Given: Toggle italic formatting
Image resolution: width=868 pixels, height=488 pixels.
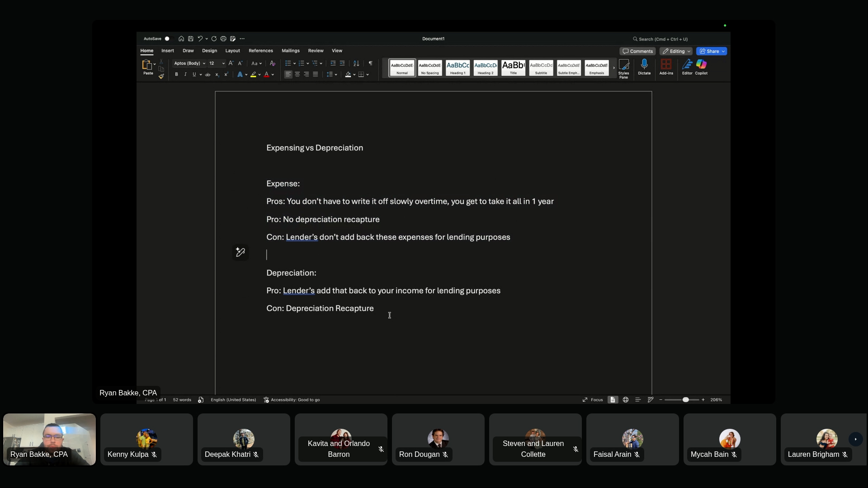Looking at the screenshot, I should 185,75.
